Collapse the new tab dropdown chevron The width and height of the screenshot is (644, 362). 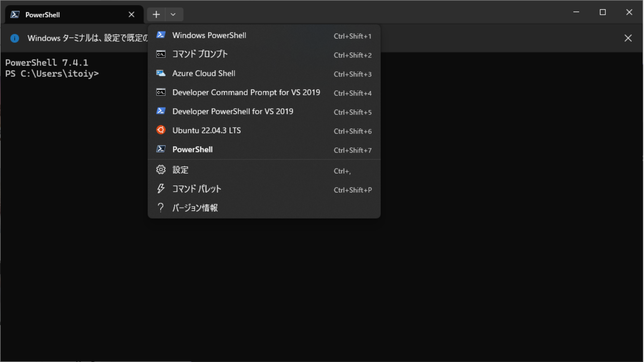click(173, 14)
